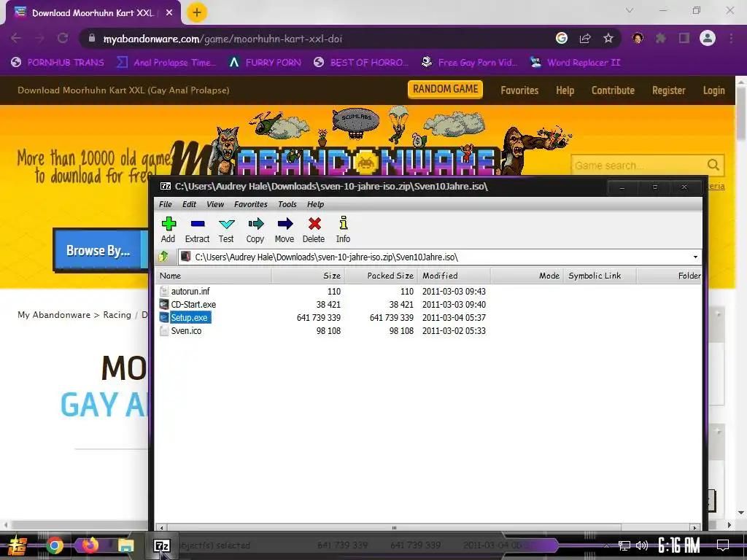Click the Extract toolbar icon
The height and width of the screenshot is (560, 747).
[197, 230]
